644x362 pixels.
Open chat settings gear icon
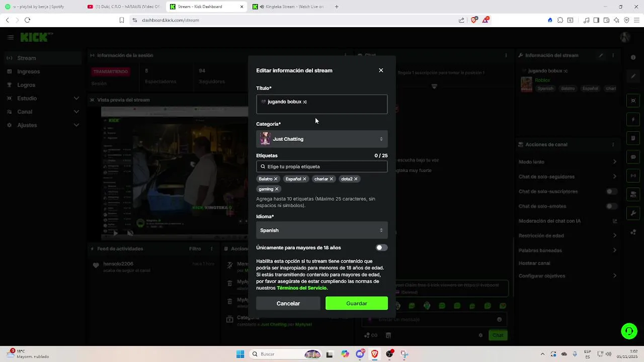pos(480,335)
